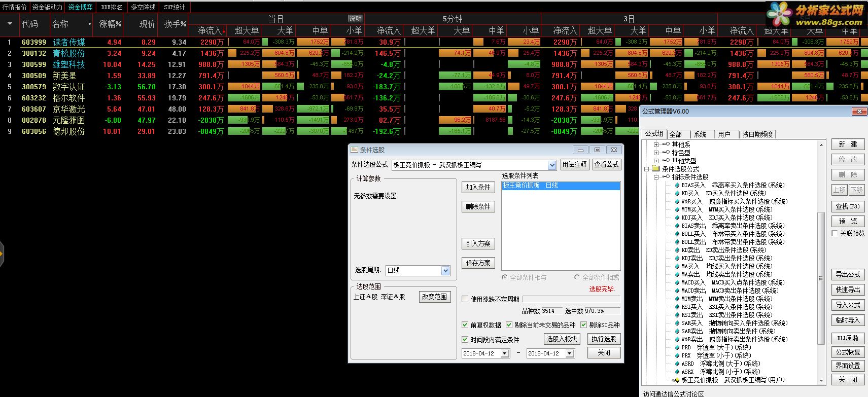Viewport: 868px width, 397px height.
Task: Click the key icon beside 指标条件选股
Action: 666,177
